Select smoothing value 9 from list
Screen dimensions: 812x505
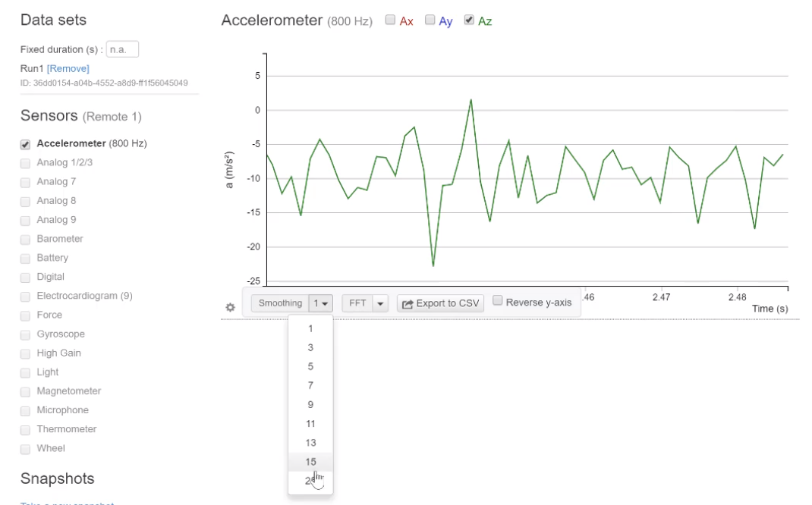tap(310, 405)
